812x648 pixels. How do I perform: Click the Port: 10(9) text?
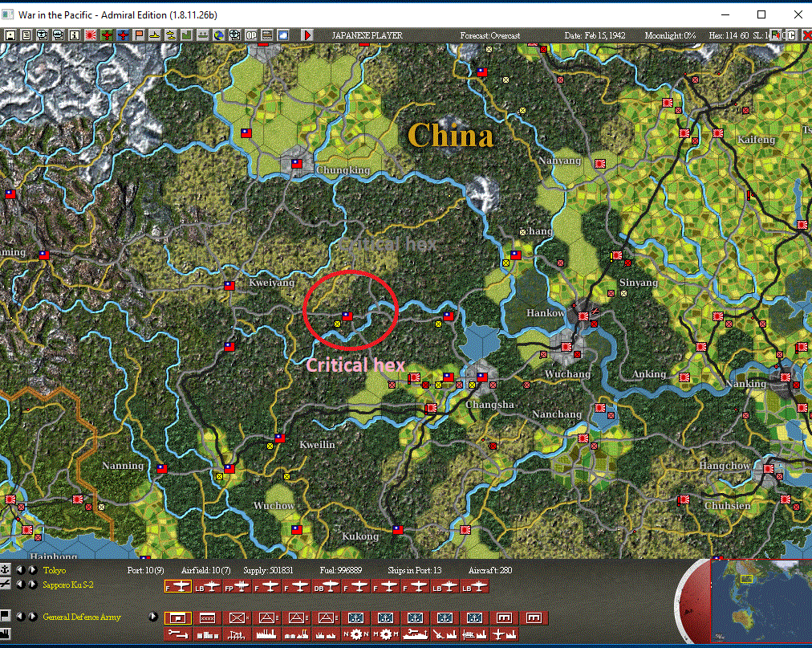[145, 570]
